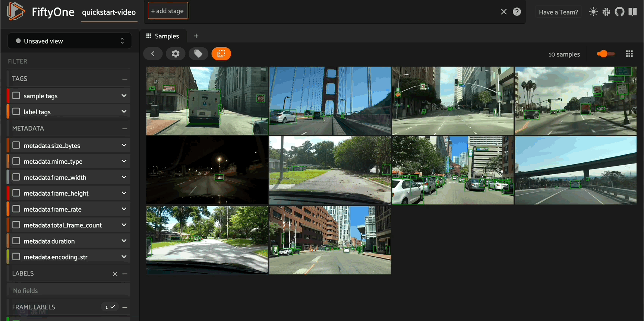This screenshot has height=321, width=644.
Task: Expand metadata.size_bytes filter chevron
Action: (x=124, y=145)
